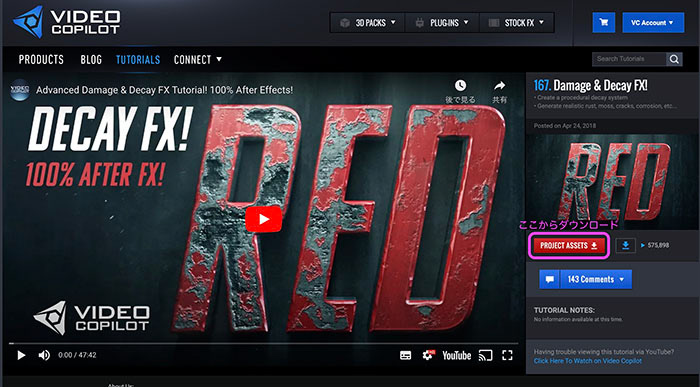Screen dimensions: 700x387
Task: Click the RED tutorial thumbnail in sidebar
Action: coord(612,182)
